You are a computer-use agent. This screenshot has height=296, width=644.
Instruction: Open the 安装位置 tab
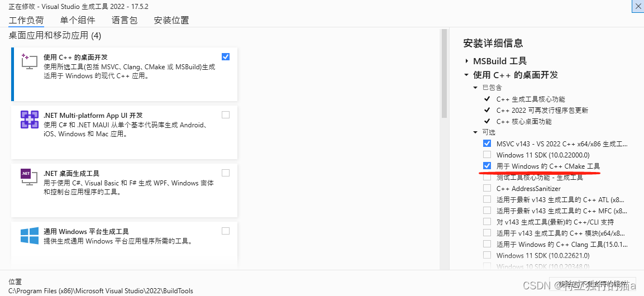pyautogui.click(x=171, y=20)
